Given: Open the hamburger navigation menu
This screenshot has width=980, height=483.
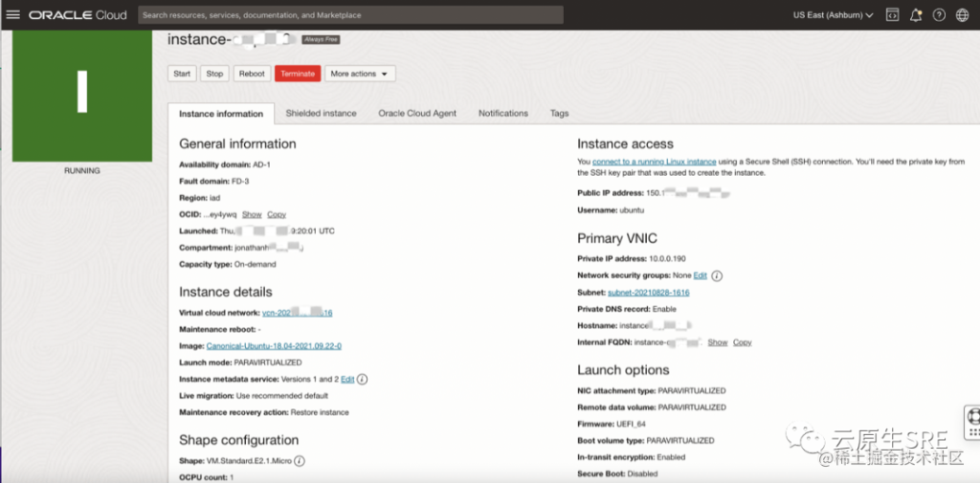Looking at the screenshot, I should point(13,15).
